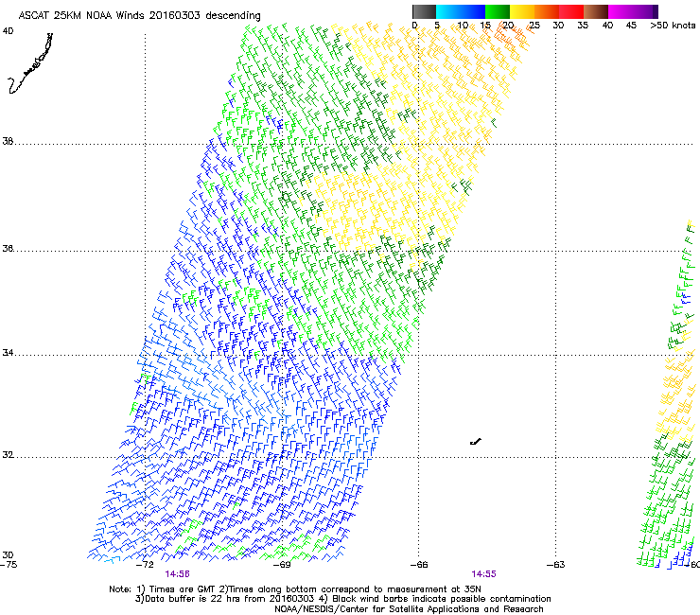
Task: Click the longitude label "-72"
Action: tap(145, 565)
